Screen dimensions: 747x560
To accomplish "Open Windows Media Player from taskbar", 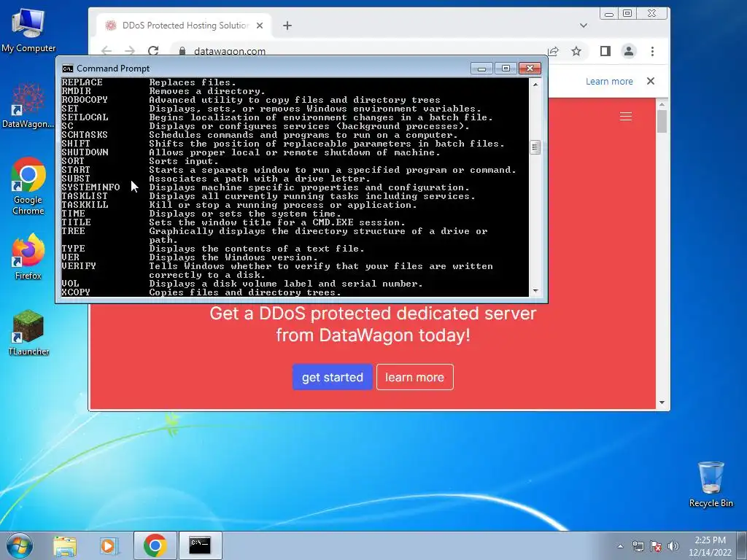I will pos(109,545).
